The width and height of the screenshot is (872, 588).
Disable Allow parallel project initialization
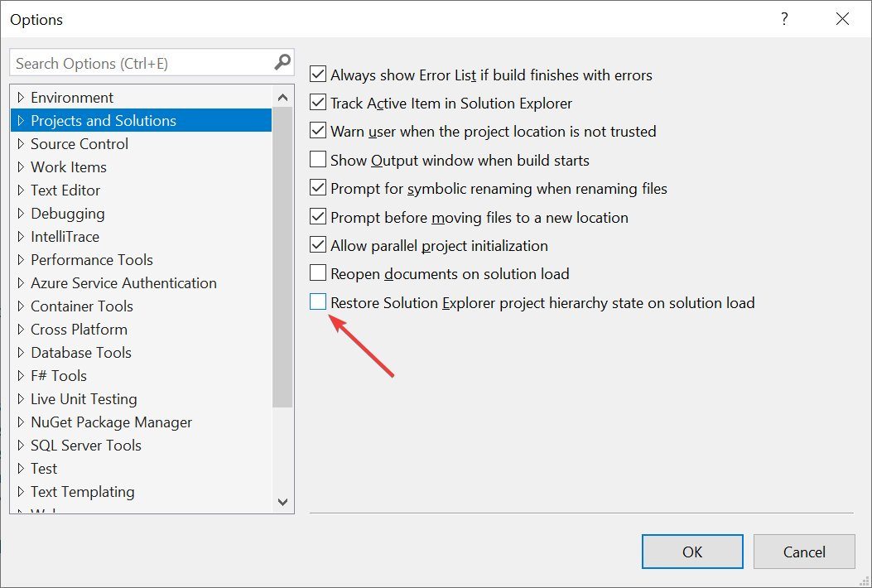[x=318, y=245]
